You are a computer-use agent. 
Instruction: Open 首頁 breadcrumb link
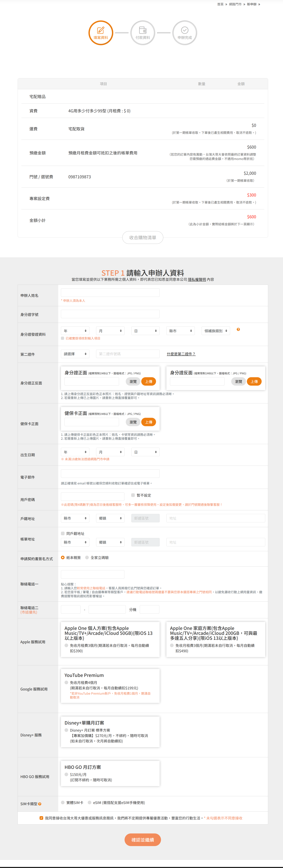(x=220, y=4)
